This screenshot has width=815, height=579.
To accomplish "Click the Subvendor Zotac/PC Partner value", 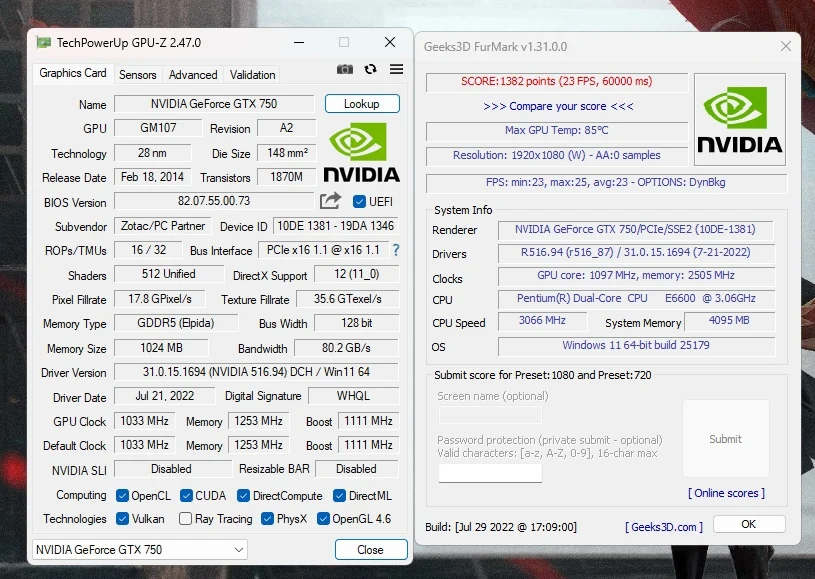I will pyautogui.click(x=163, y=226).
